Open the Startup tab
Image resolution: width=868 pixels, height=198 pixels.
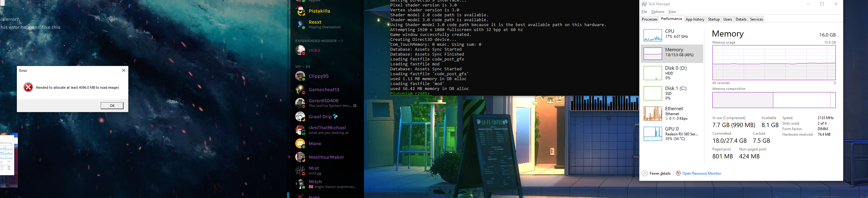(x=714, y=20)
